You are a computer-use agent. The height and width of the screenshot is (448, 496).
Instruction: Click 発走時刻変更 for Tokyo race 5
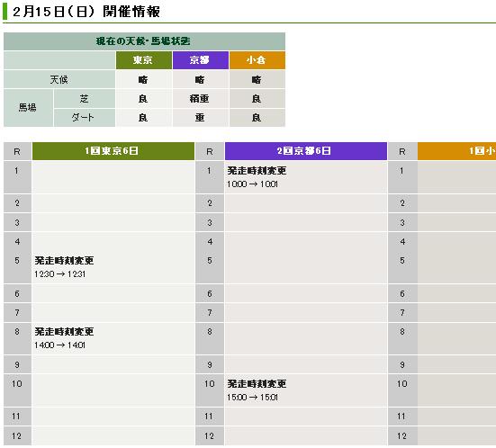click(x=64, y=261)
